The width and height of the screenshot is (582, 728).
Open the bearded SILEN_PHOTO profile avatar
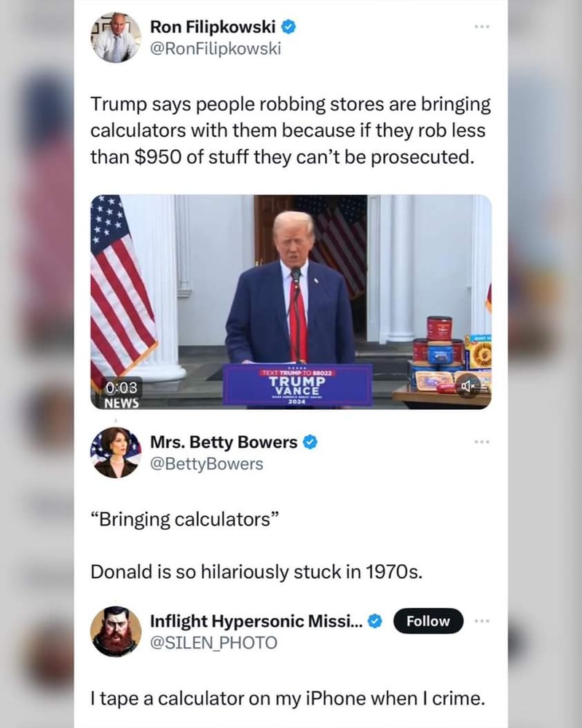tap(115, 631)
